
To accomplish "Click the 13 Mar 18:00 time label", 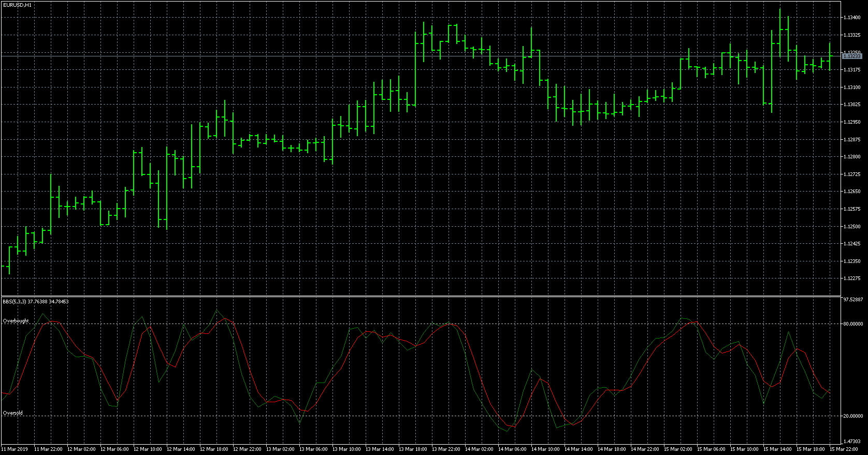I will 413,449.
